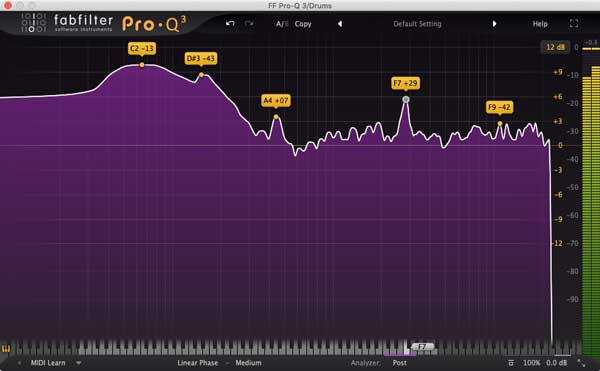The width and height of the screenshot is (600, 371).
Task: Adjust the 0.0 dB output gain value
Action: pos(557,363)
